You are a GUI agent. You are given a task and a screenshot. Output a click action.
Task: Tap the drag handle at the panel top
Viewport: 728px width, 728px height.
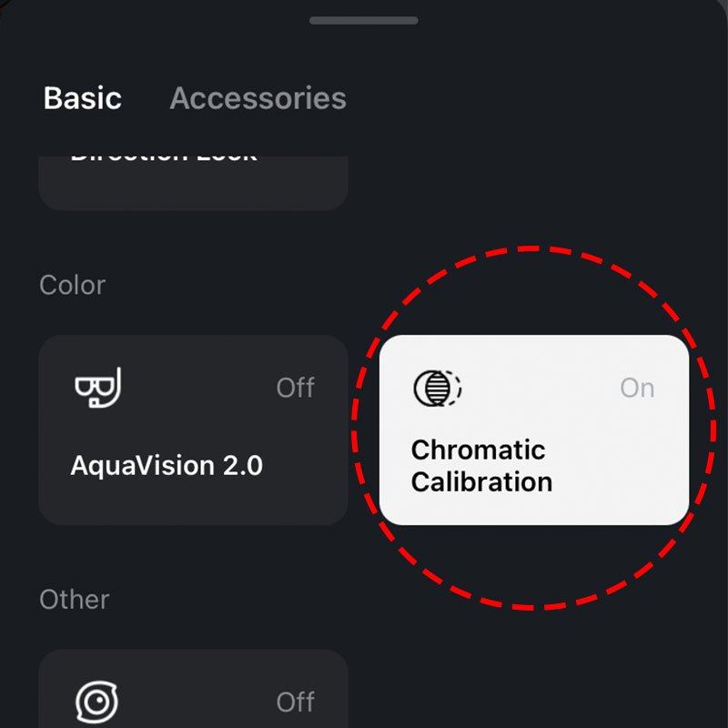pos(364,21)
